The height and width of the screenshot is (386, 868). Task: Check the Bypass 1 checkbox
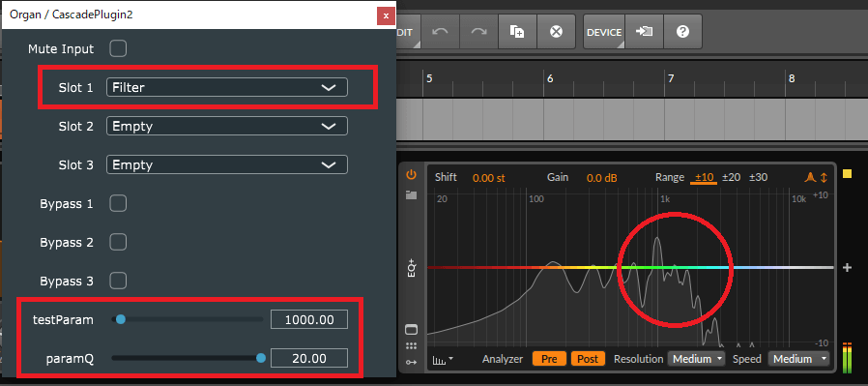(x=118, y=204)
